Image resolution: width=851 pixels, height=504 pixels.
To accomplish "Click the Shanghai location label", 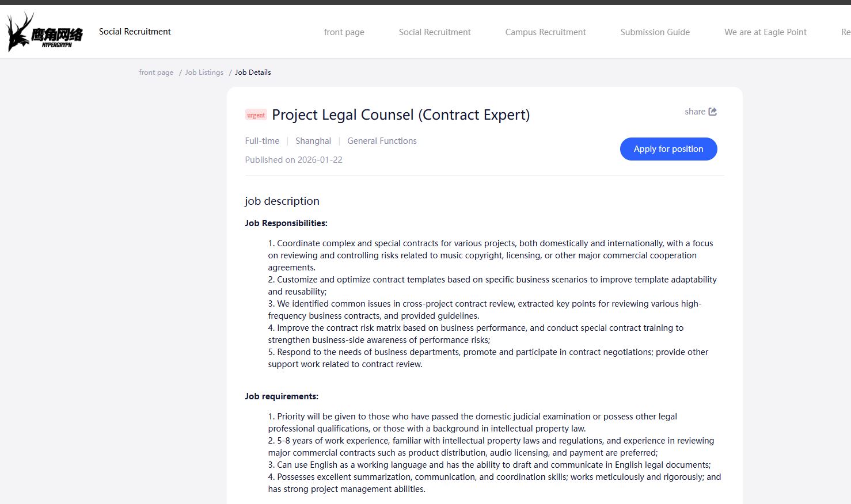I will coord(313,141).
